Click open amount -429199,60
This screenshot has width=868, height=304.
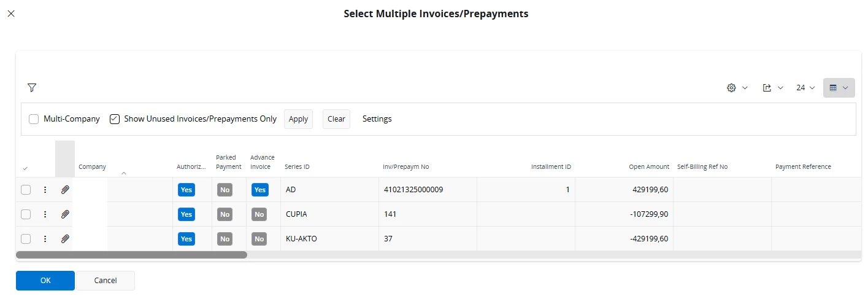[649, 239]
